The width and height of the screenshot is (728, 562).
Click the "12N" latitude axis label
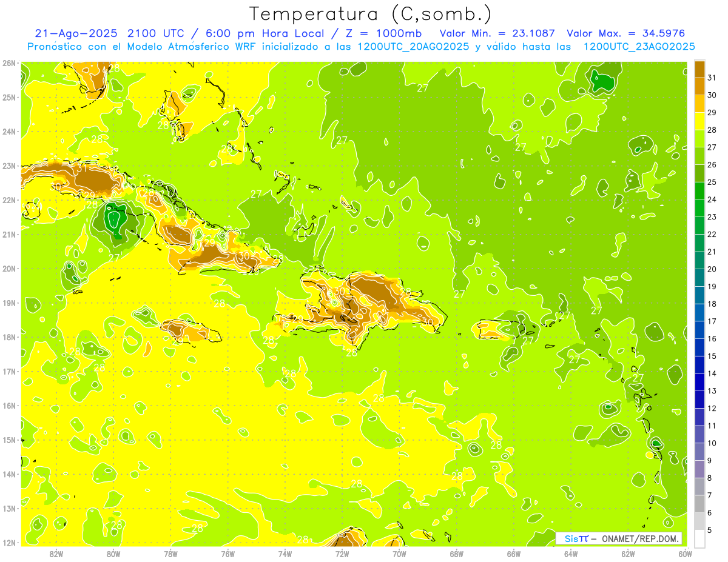coord(8,543)
